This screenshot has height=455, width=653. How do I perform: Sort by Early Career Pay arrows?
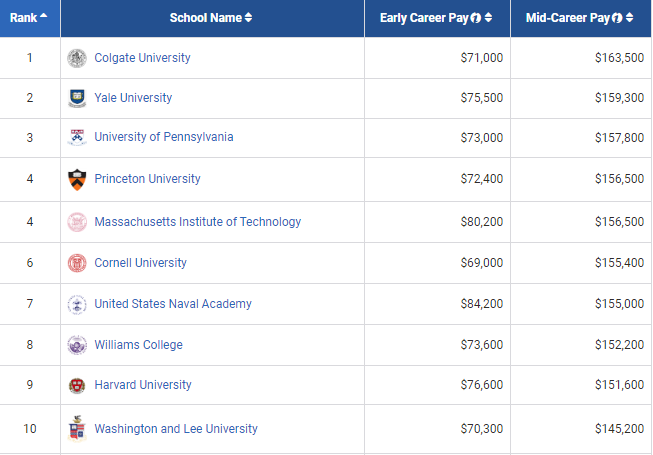pos(488,18)
